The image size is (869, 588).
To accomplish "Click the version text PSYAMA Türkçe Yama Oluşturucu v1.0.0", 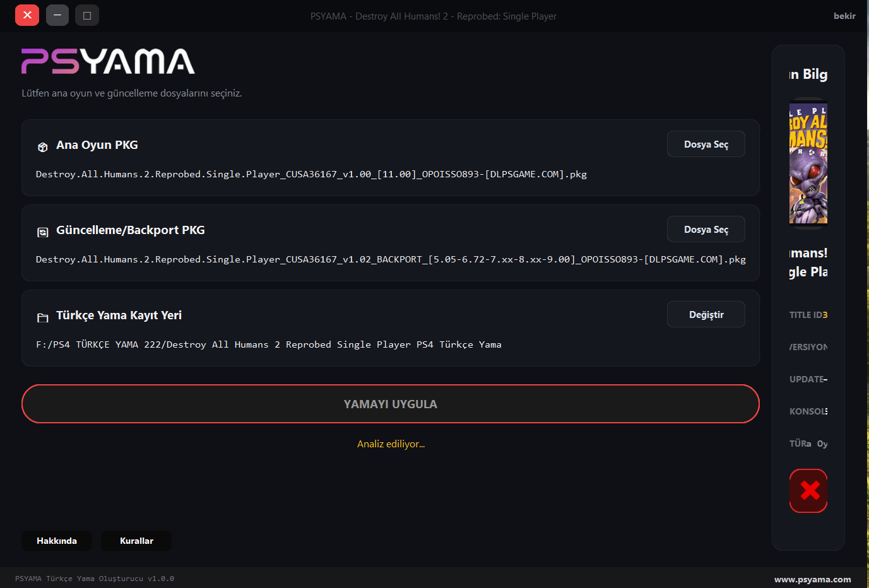I will [95, 579].
